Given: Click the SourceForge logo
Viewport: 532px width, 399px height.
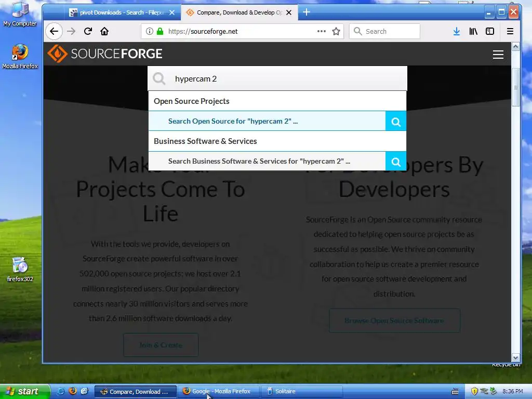Looking at the screenshot, I should 105,54.
